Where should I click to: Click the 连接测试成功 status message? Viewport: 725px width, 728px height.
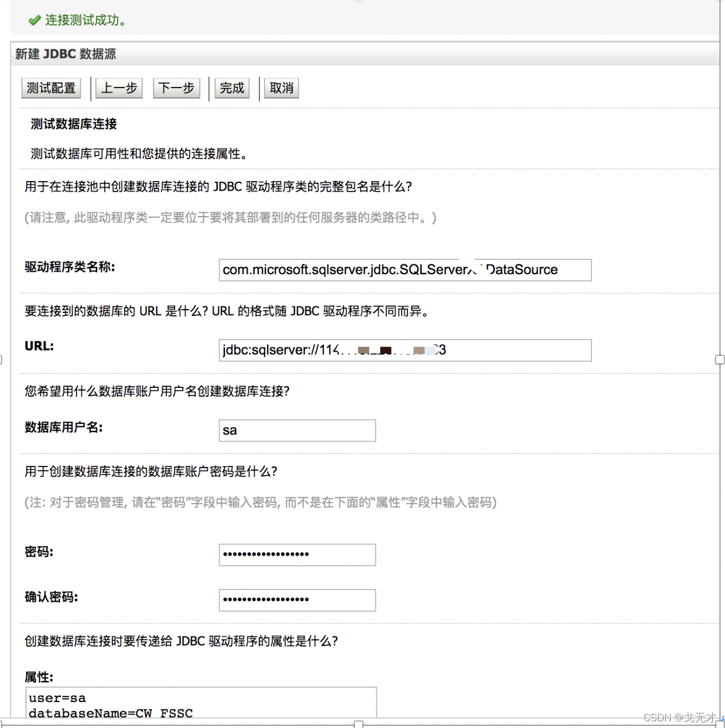click(x=86, y=20)
